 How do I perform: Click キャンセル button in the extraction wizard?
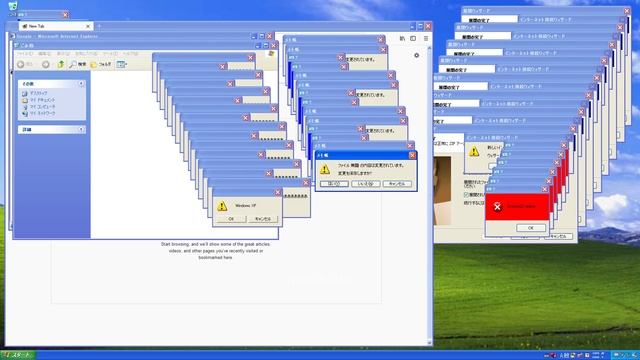(558, 237)
